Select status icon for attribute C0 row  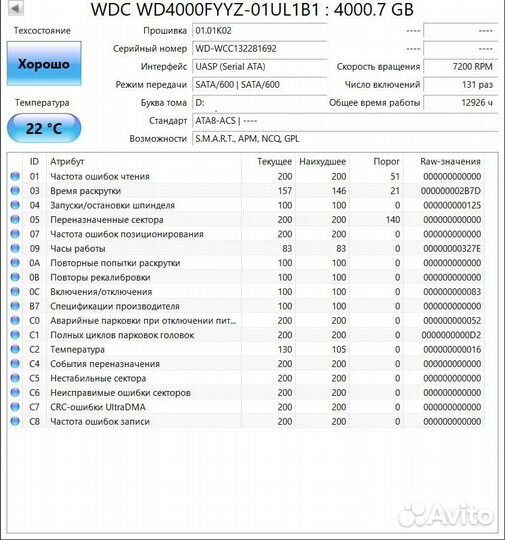pyautogui.click(x=15, y=321)
